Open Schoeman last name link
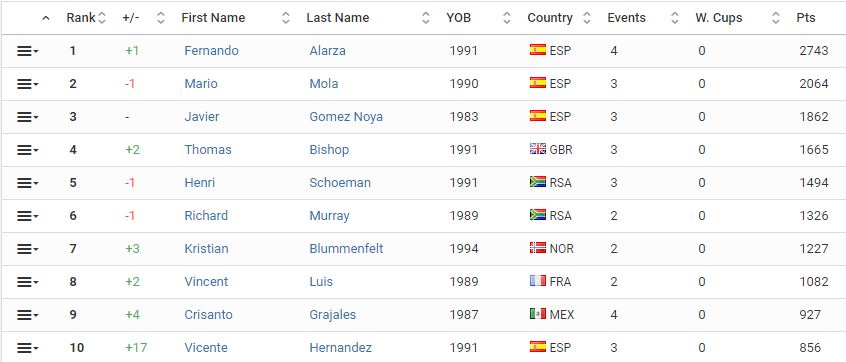Image resolution: width=846 pixels, height=362 pixels. (340, 182)
